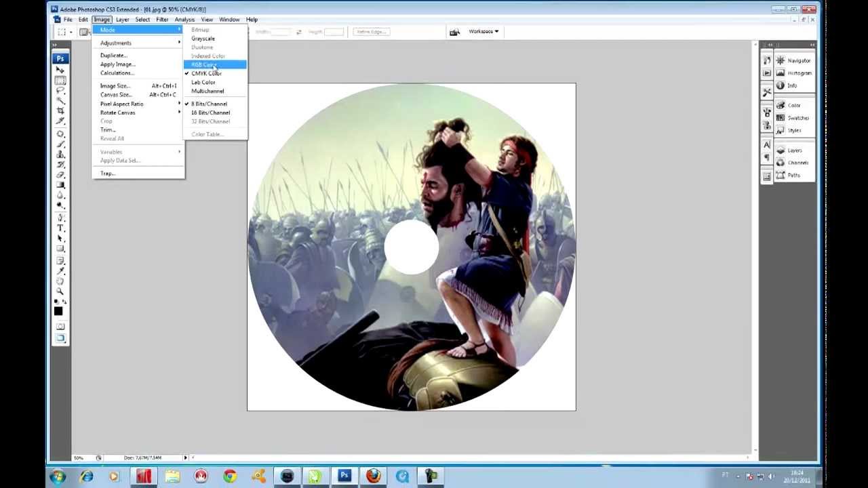Select the Lasso tool
Viewport: 868px width, 488px height.
[x=60, y=89]
